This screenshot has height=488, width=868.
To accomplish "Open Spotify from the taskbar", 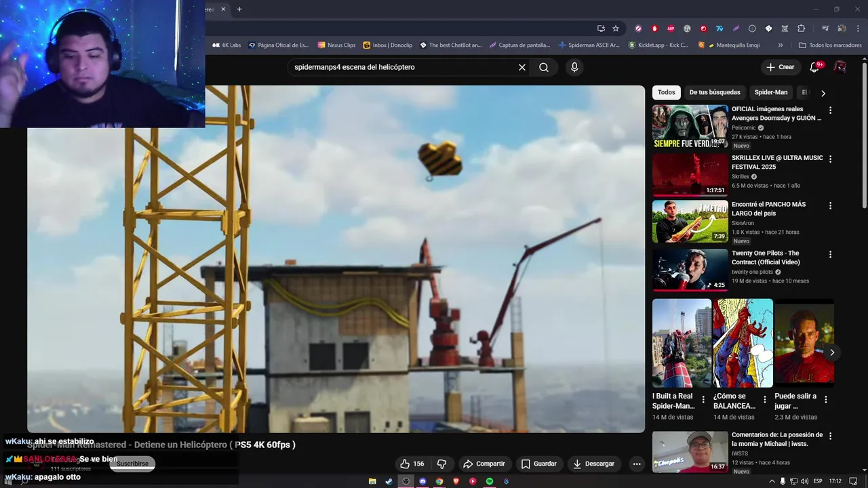I will [x=490, y=481].
